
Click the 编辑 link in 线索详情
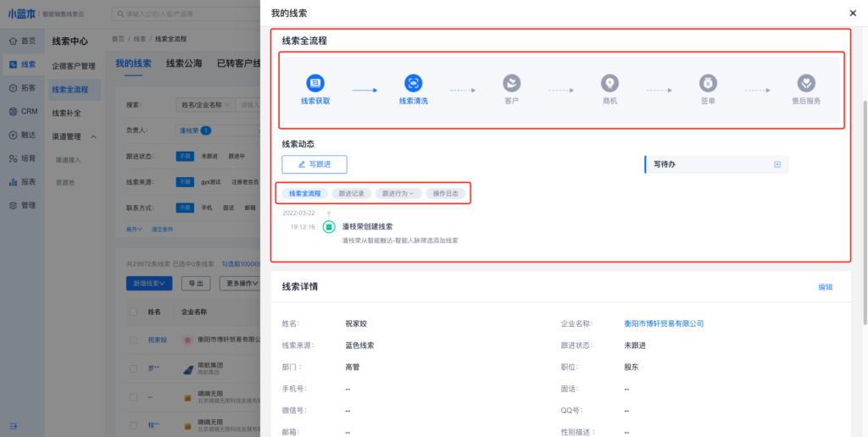pos(825,287)
